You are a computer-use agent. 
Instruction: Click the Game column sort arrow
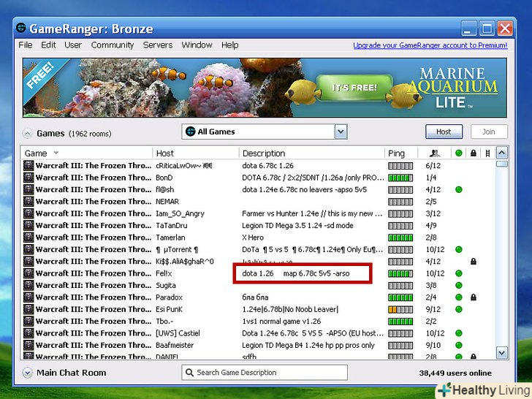tap(56, 153)
